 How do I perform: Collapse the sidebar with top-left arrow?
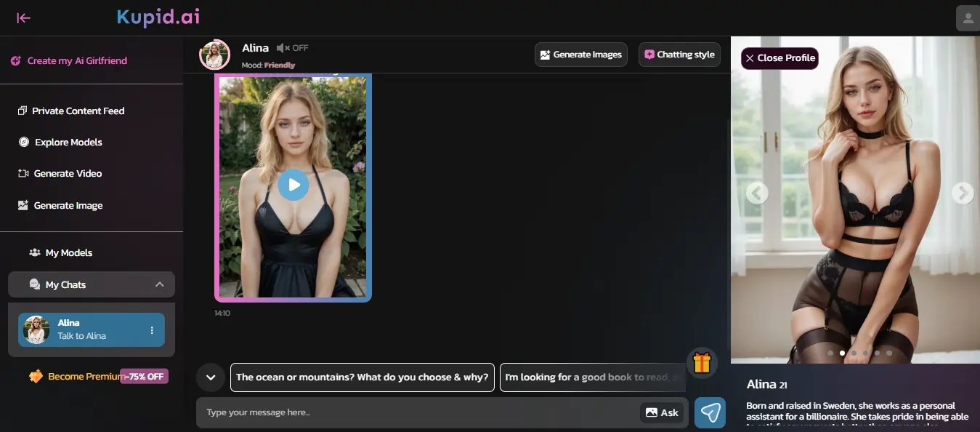[x=23, y=17]
